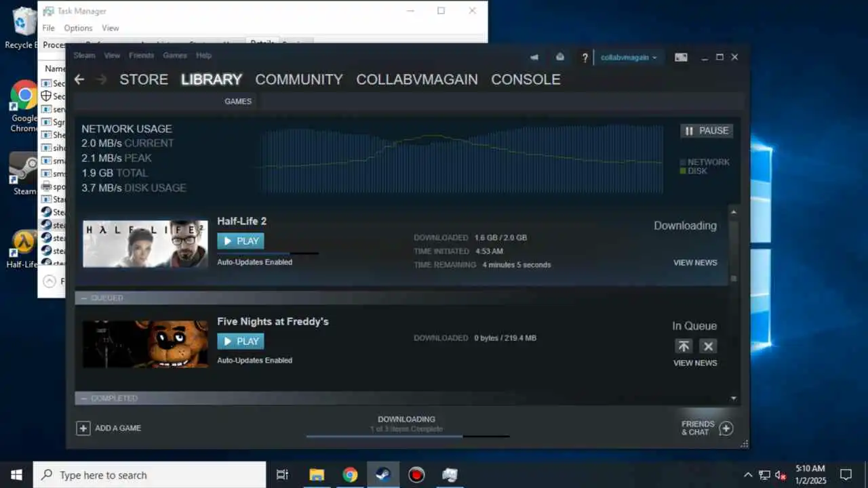Screen dimensions: 868x488
Task: Open the Steam inbox envelope icon
Action: pos(559,58)
